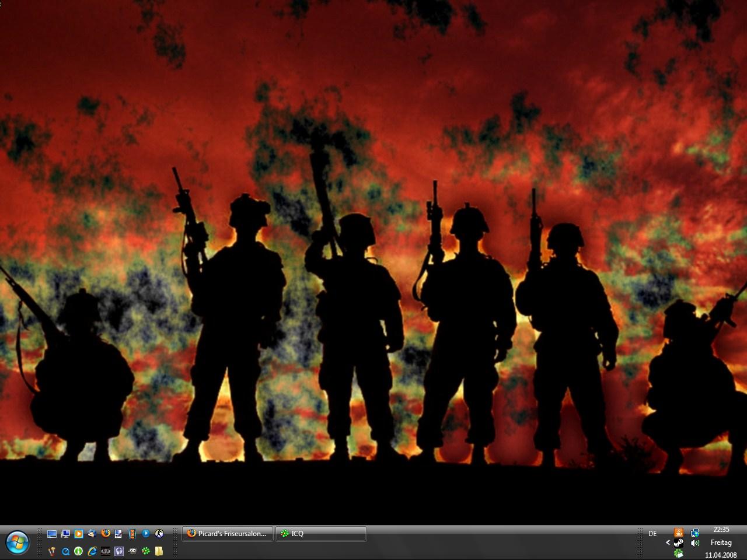Launch Firefox from the quick launch bar
The width and height of the screenshot is (747, 560).
(x=106, y=534)
